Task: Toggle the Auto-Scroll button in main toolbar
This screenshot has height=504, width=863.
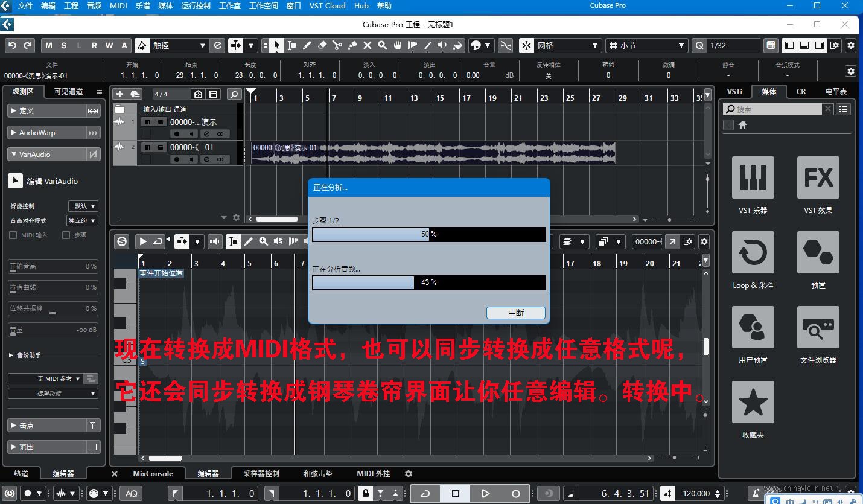Action: [x=236, y=45]
